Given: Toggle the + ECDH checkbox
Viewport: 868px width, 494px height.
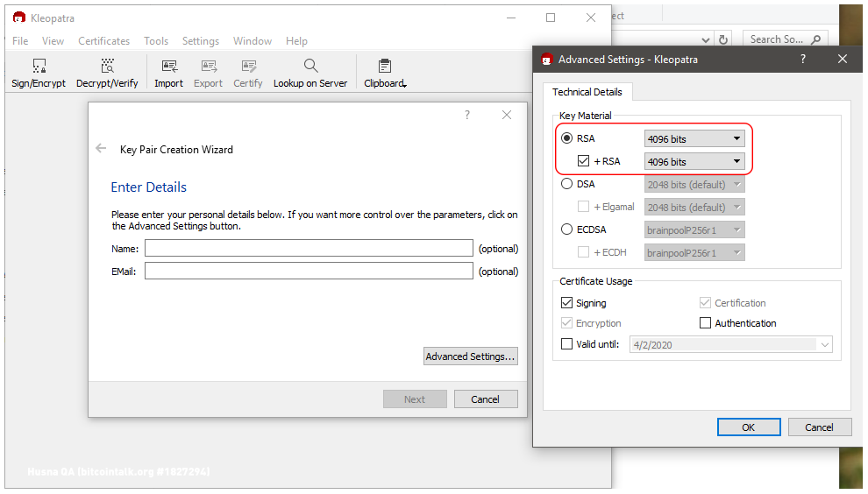Looking at the screenshot, I should click(x=583, y=251).
